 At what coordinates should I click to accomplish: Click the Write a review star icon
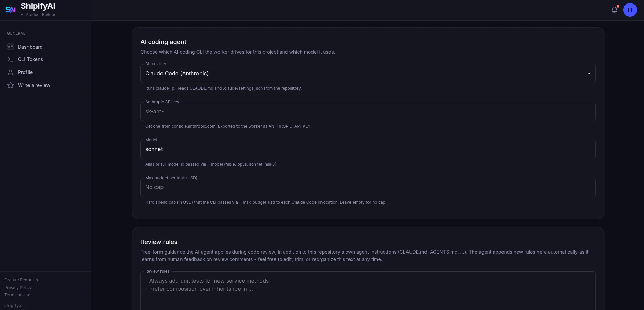11,85
